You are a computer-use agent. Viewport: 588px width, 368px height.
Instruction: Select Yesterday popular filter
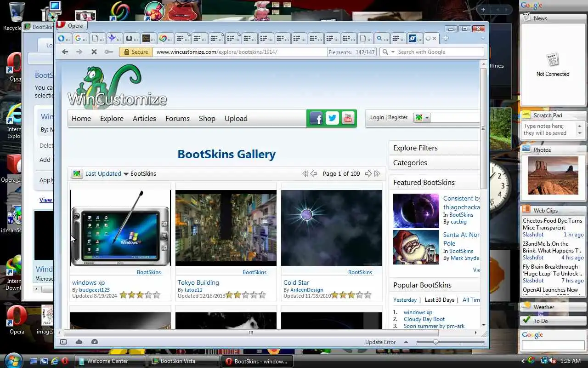point(405,299)
